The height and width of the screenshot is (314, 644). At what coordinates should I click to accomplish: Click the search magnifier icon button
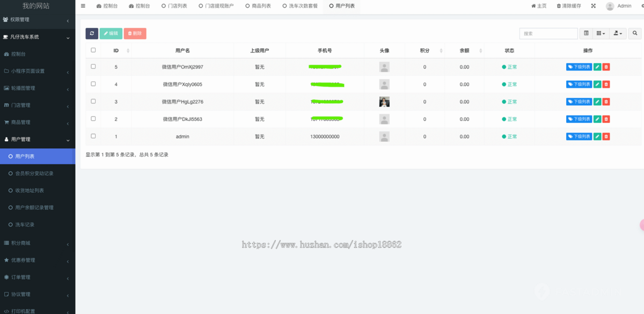tap(635, 33)
